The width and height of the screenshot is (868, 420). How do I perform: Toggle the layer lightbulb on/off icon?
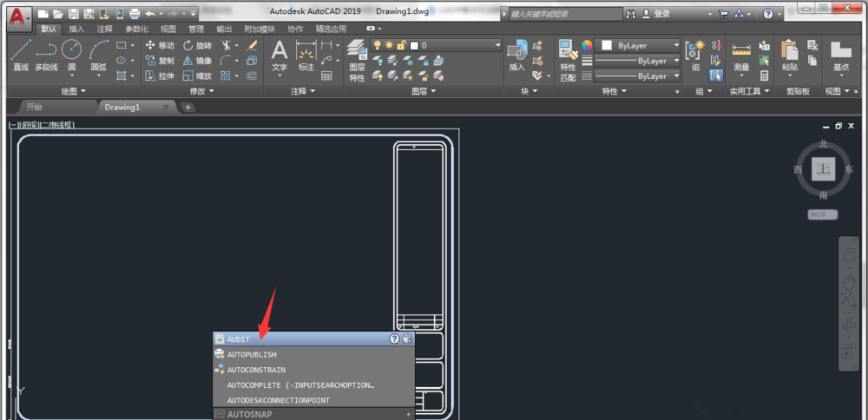pyautogui.click(x=378, y=45)
